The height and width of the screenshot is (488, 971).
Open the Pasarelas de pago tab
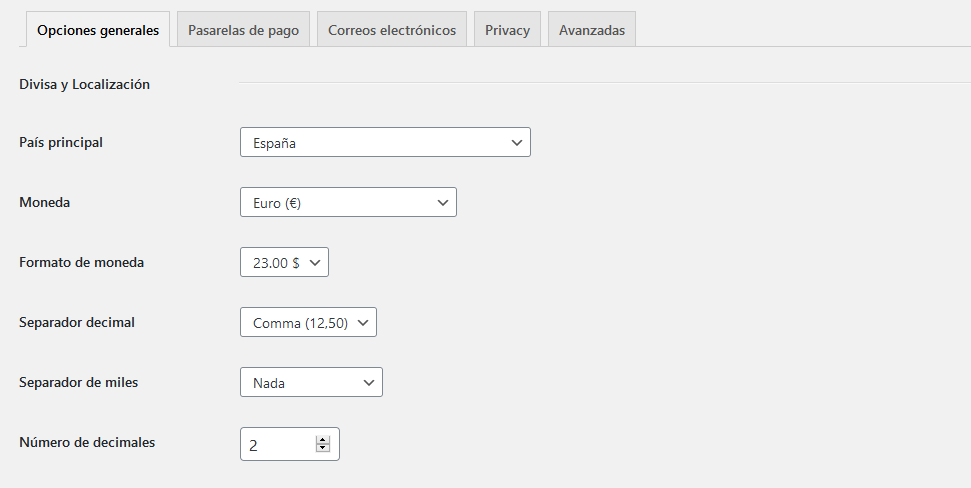pos(243,30)
